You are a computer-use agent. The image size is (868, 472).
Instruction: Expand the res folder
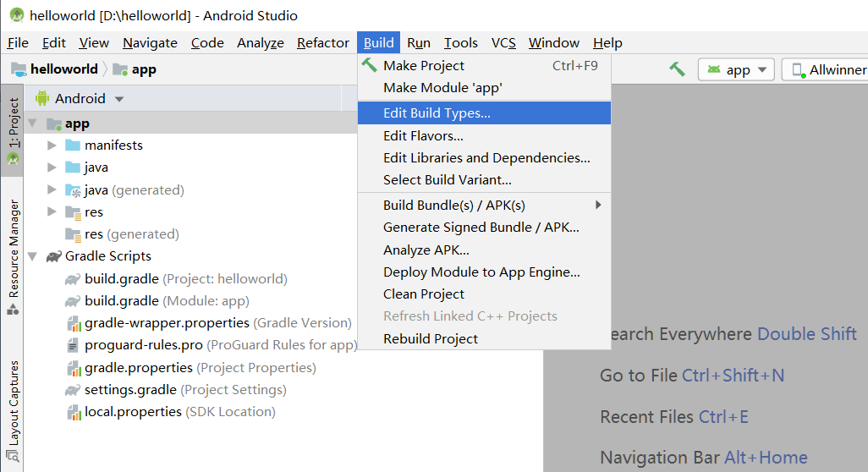(52, 212)
